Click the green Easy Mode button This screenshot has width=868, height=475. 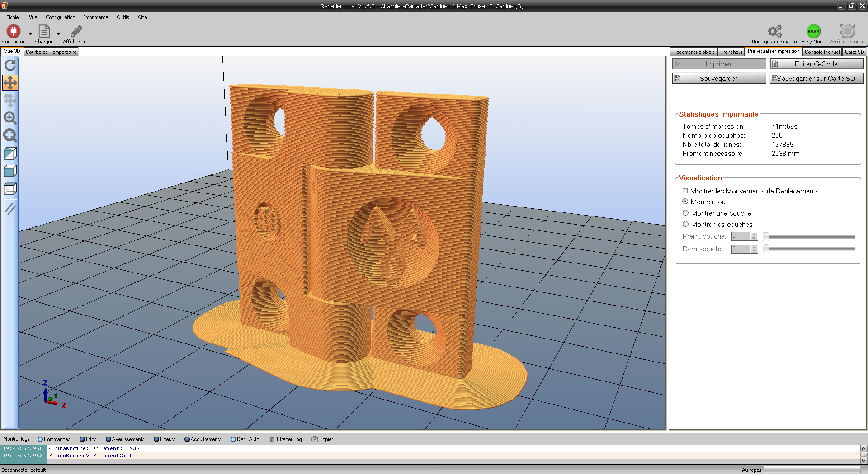[x=813, y=32]
